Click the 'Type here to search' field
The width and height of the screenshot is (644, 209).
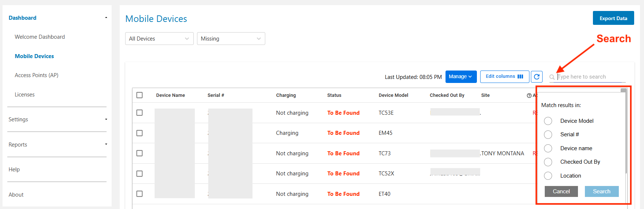coord(590,77)
